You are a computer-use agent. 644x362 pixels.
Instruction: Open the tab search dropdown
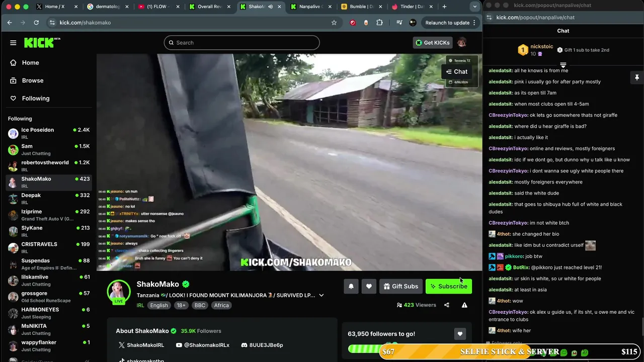tap(475, 7)
